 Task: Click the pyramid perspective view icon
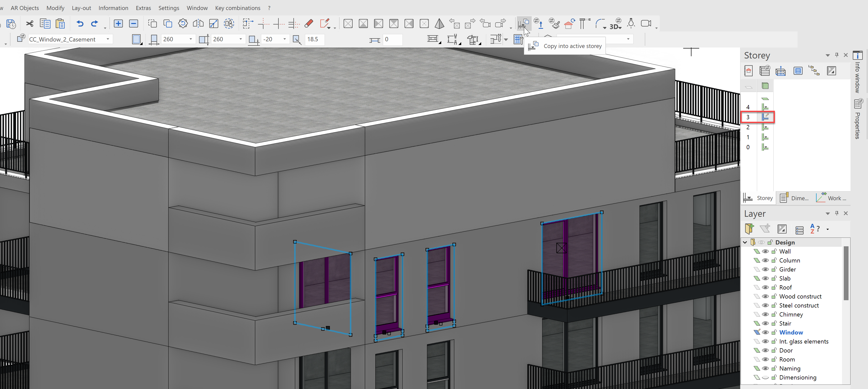(439, 23)
